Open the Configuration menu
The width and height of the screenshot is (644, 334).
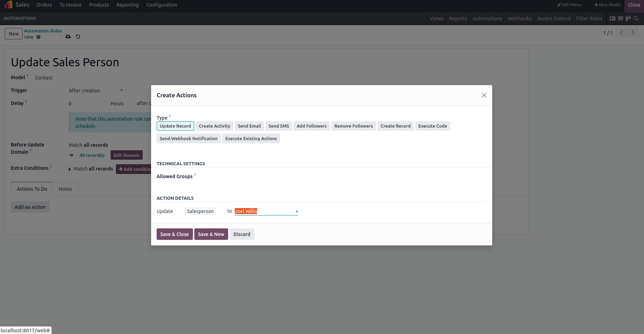point(162,5)
